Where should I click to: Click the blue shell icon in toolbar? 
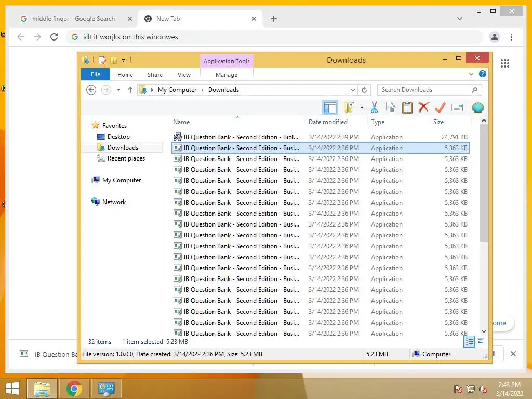click(x=478, y=108)
